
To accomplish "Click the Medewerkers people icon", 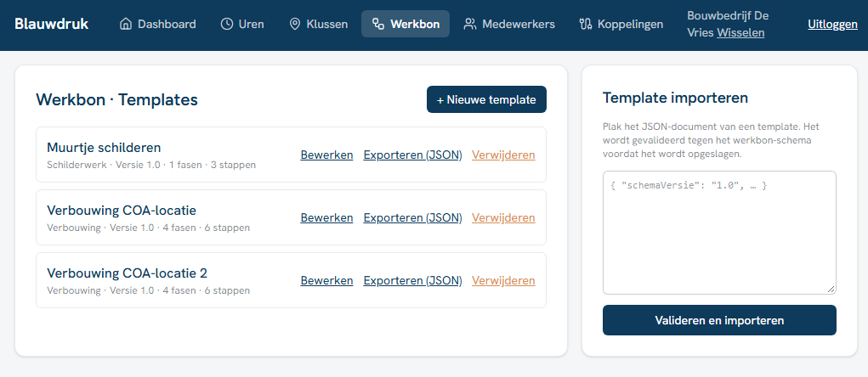I will pyautogui.click(x=470, y=24).
